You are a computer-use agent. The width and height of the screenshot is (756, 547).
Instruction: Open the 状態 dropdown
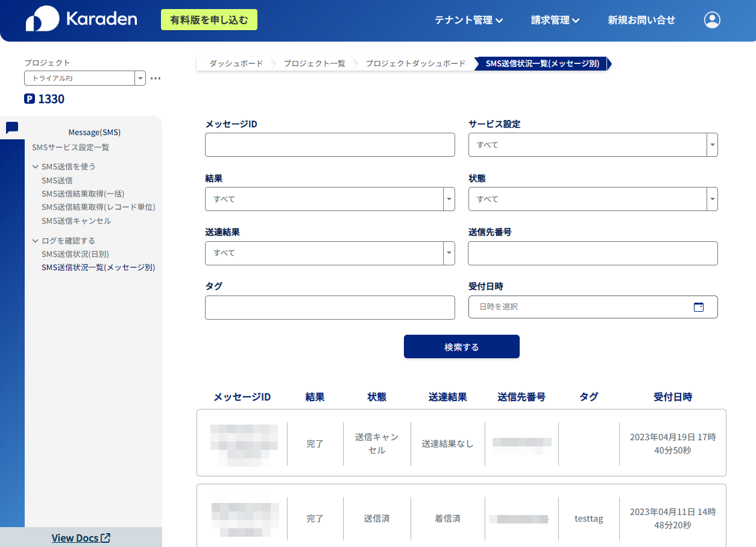pos(712,199)
